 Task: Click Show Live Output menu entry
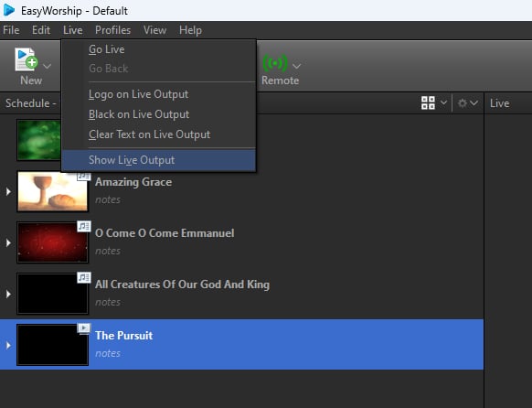pyautogui.click(x=158, y=160)
